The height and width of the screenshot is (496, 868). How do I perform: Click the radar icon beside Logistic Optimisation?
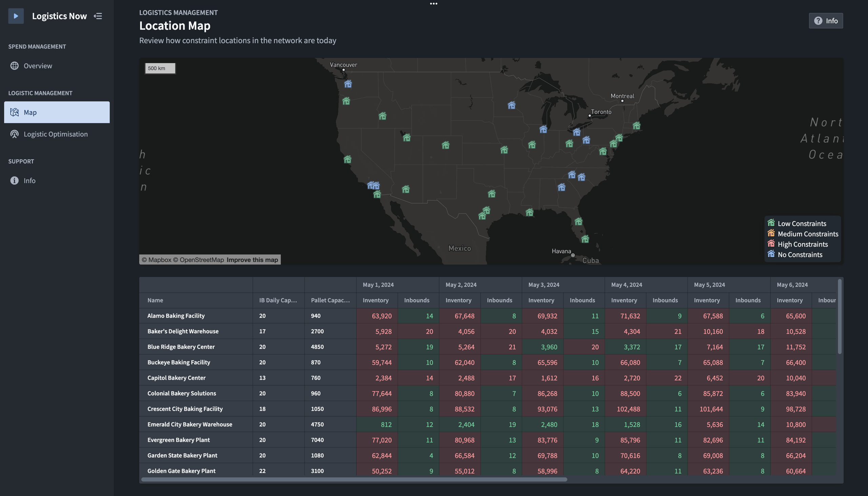[x=14, y=134]
